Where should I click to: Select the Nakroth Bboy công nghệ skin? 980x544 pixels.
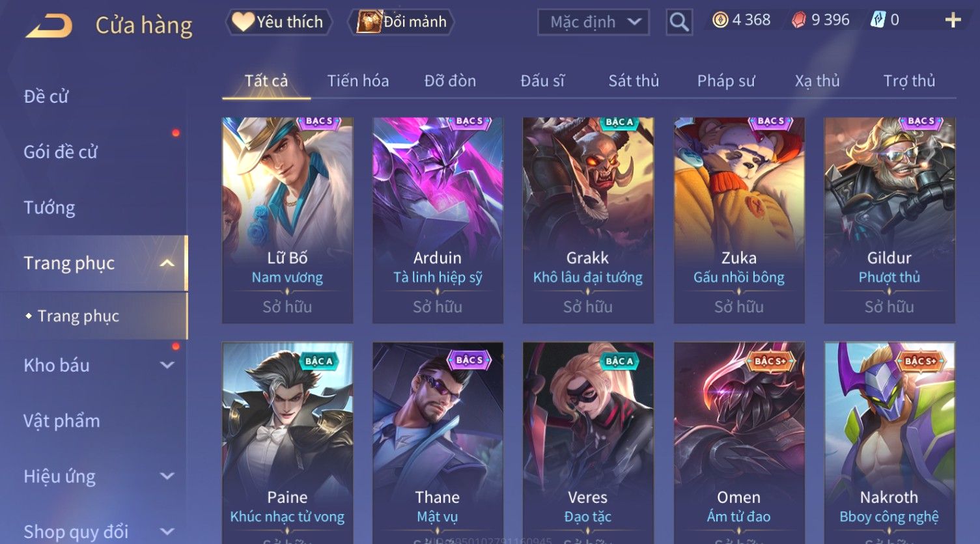[889, 442]
